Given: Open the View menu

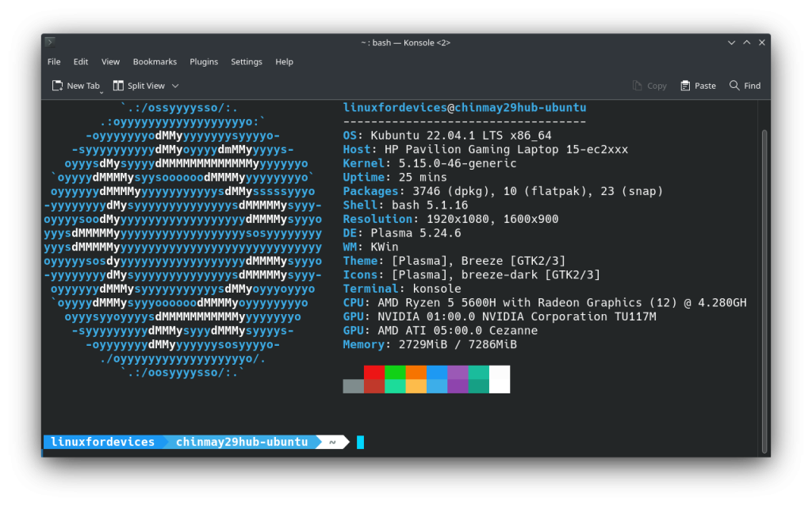Looking at the screenshot, I should coord(110,61).
